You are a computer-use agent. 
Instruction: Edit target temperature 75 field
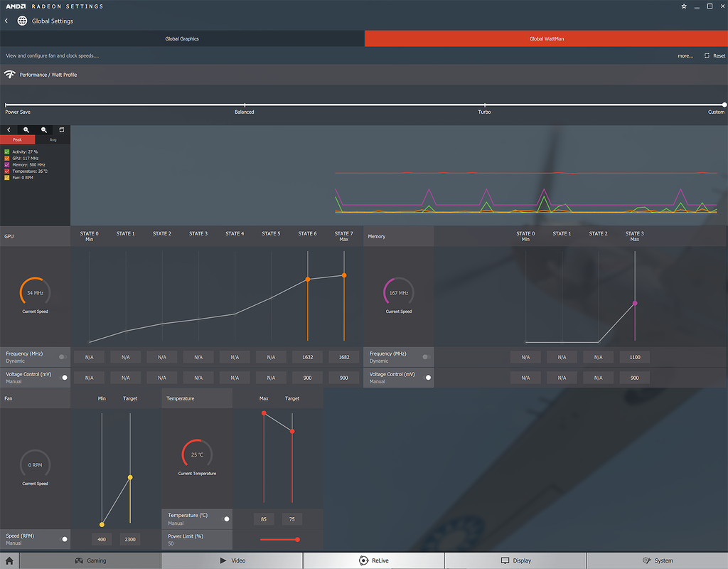(292, 519)
